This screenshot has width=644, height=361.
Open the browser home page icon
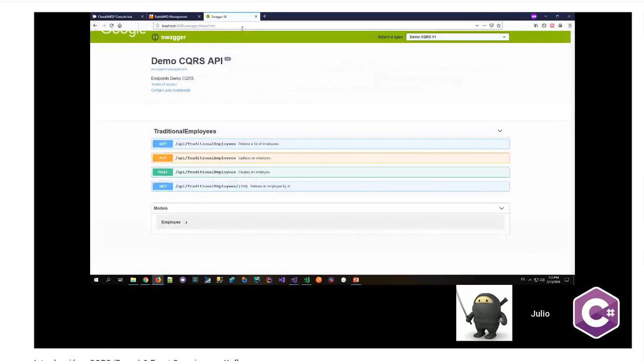119,25
